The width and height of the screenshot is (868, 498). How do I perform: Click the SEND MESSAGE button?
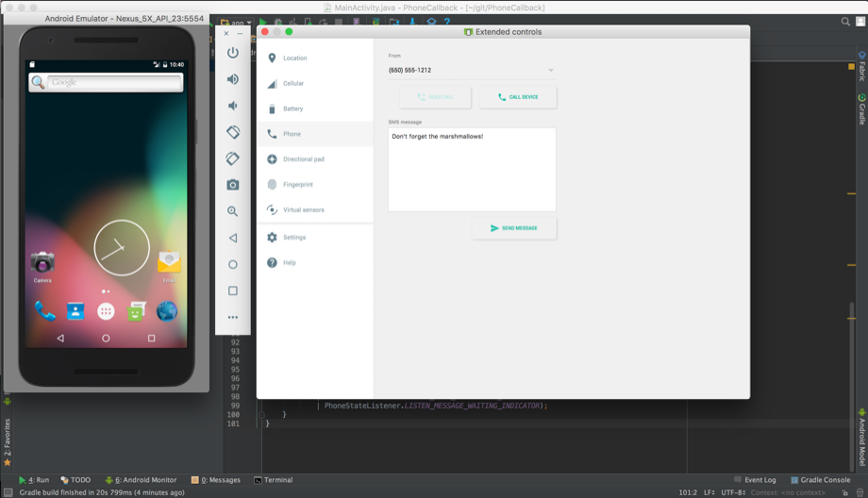[514, 228]
